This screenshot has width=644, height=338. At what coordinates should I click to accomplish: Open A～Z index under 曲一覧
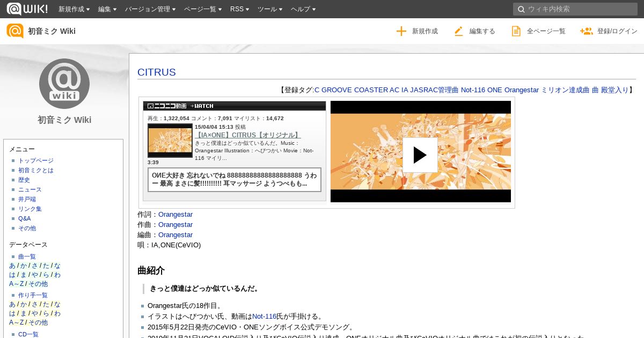coord(17,284)
